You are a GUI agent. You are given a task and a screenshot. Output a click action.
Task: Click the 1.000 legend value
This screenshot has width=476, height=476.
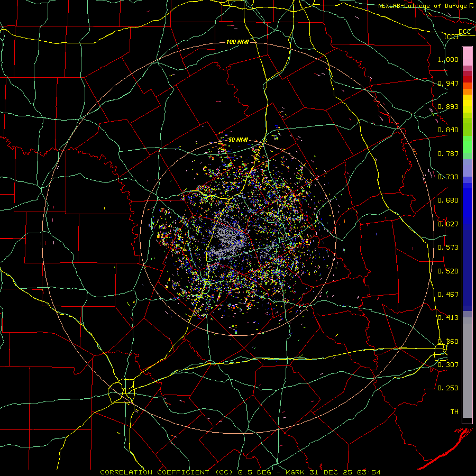tap(448, 59)
